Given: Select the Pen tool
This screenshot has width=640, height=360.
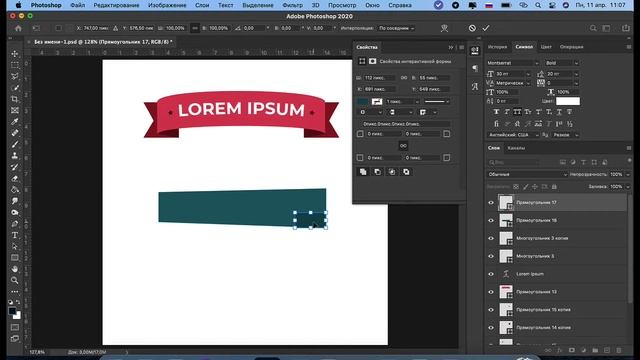Looking at the screenshot, I should (x=15, y=224).
